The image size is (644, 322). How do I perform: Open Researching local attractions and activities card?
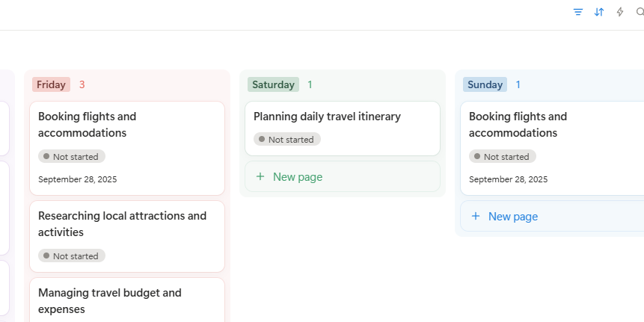pos(127,224)
